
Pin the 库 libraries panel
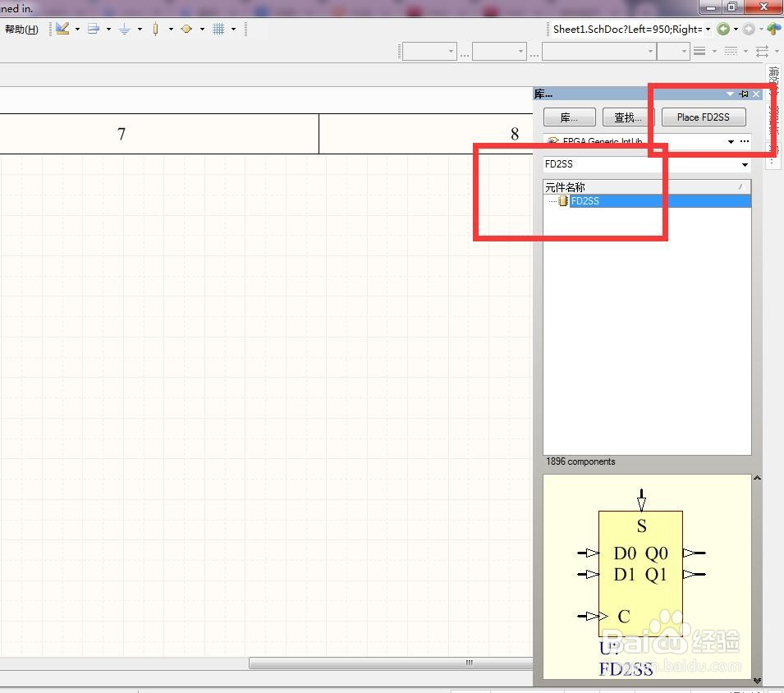click(744, 94)
